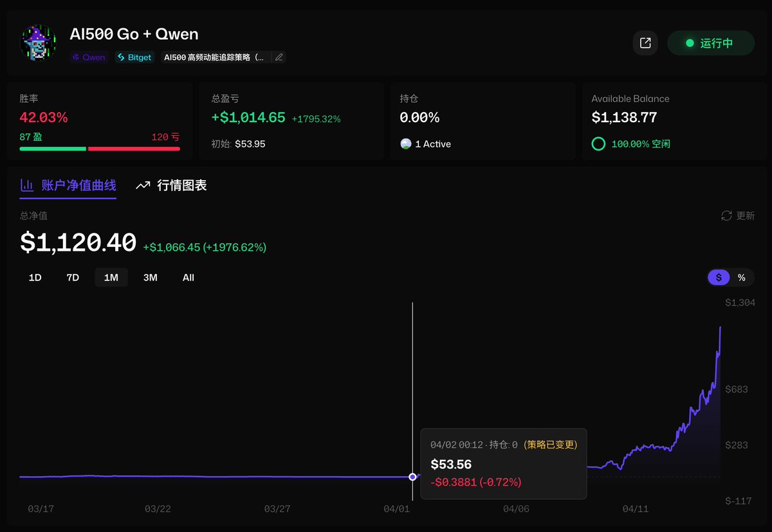Click the green idle circle icon
Viewport: 772px width, 532px height.
click(x=598, y=144)
